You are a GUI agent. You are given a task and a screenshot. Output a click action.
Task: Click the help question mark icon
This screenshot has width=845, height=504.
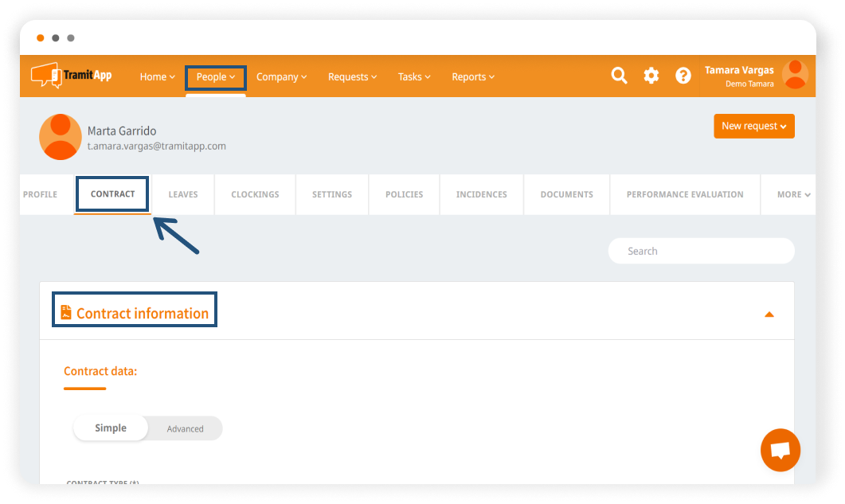point(683,76)
